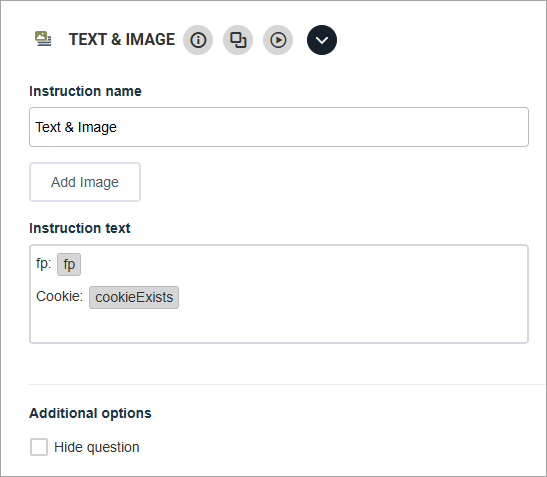Click the Instruction text label
Screen dimensions: 547x477
pos(80,228)
